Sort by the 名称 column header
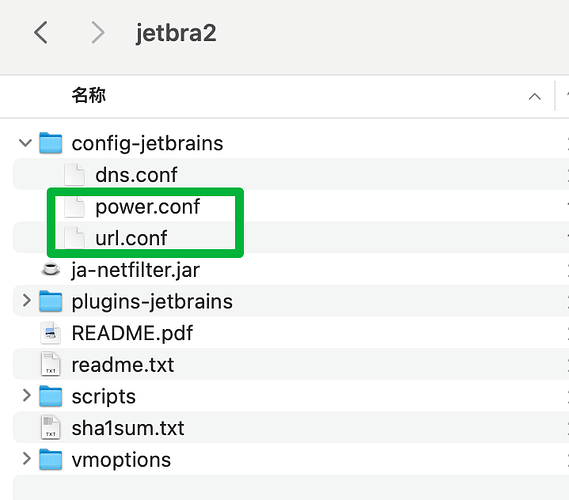Viewport: 569px width, 500px height. [x=89, y=96]
